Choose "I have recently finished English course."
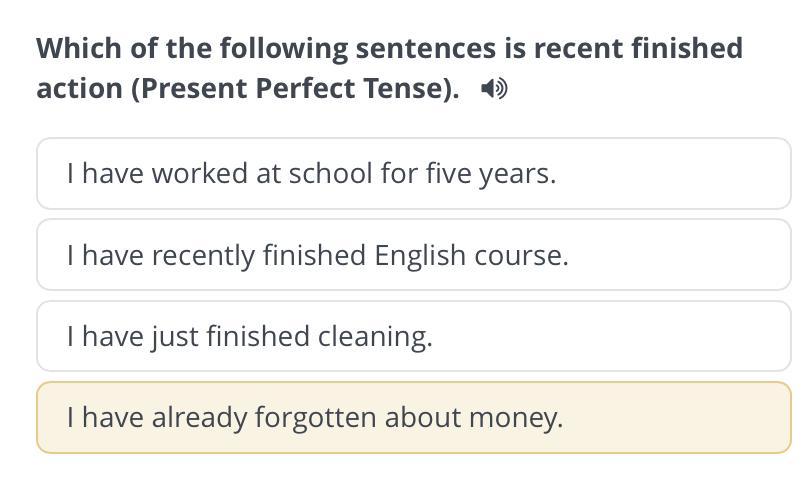 point(413,255)
